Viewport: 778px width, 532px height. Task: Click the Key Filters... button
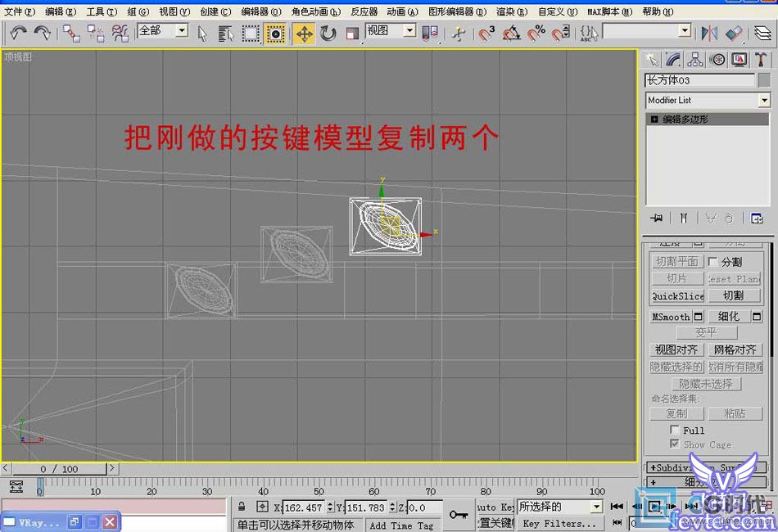559,524
